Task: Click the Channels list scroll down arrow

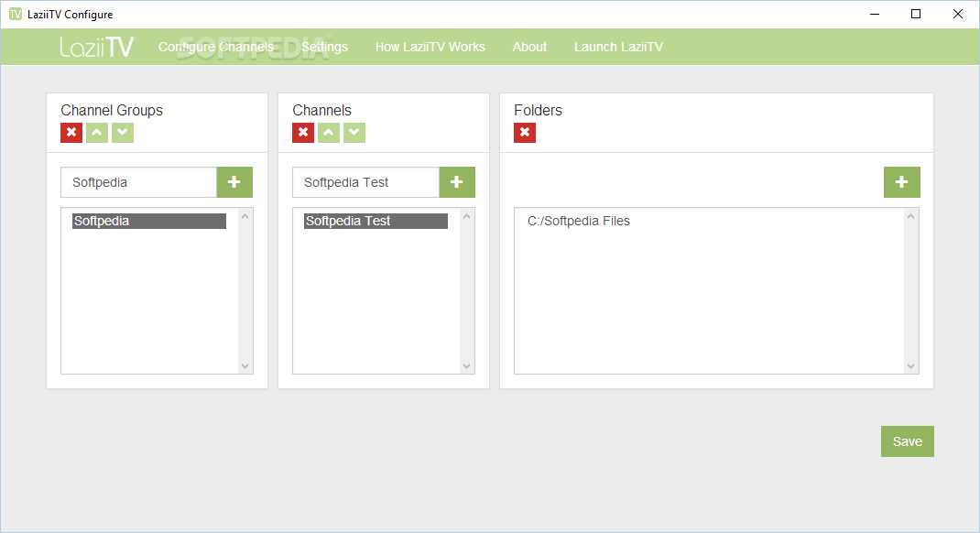Action: pos(466,366)
